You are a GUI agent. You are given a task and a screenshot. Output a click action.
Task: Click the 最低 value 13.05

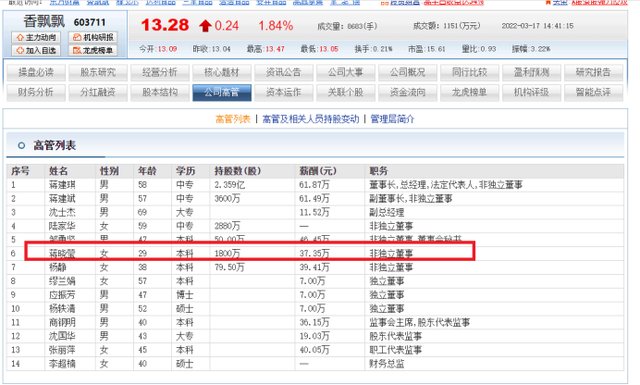[x=329, y=49]
